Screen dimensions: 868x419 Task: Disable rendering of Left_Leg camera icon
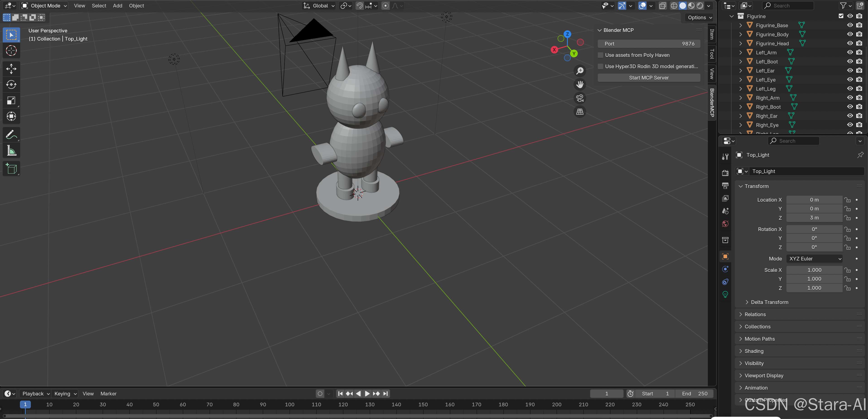[x=859, y=89]
